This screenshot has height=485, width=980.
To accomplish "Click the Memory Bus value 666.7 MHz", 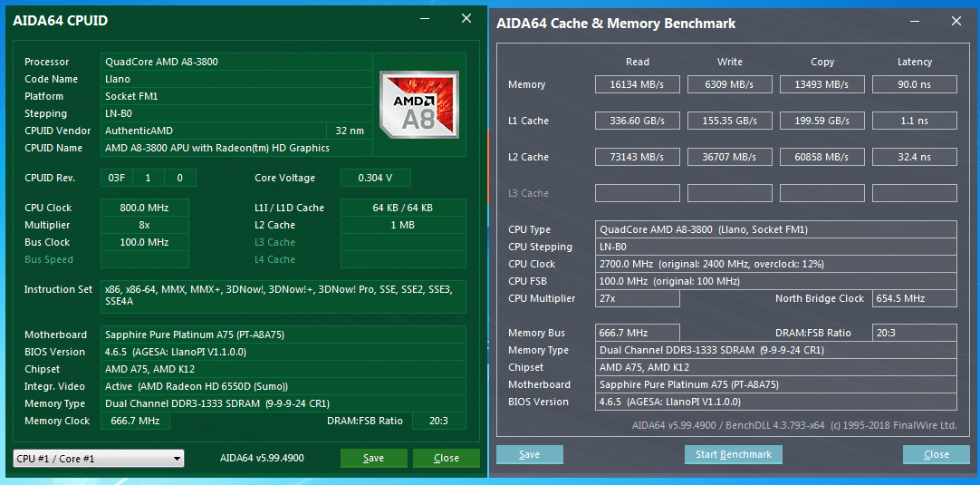I will (x=638, y=333).
